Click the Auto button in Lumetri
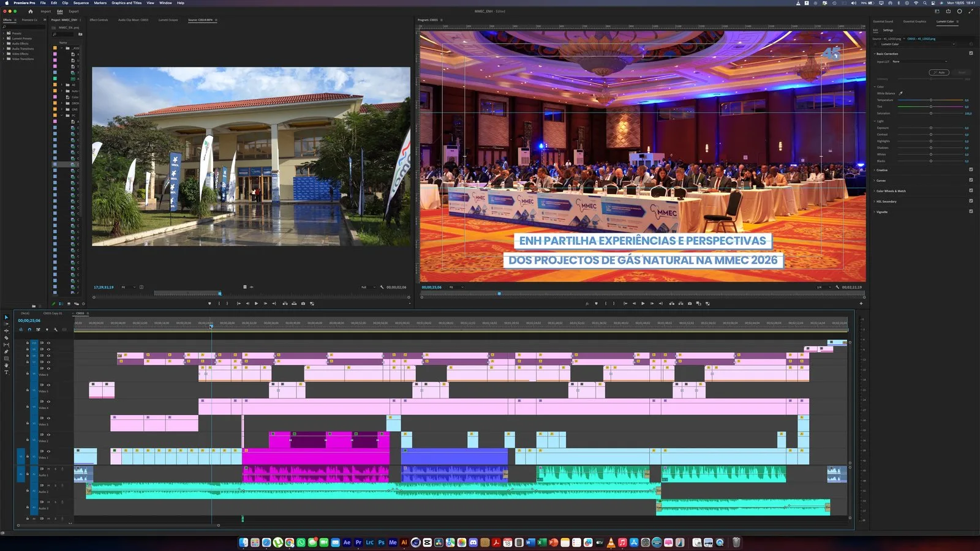 coord(939,72)
